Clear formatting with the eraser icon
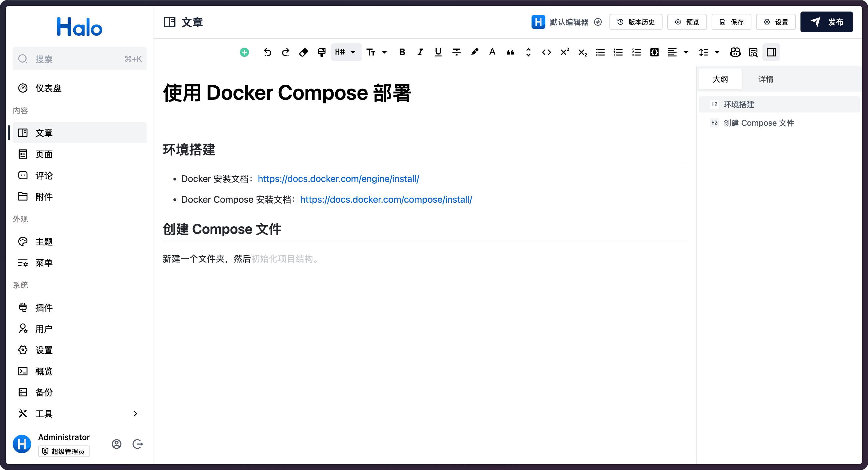868x470 pixels. [x=304, y=52]
